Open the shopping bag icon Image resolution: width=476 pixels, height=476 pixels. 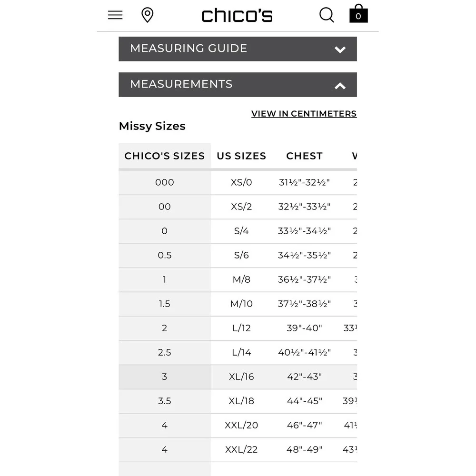point(358,14)
